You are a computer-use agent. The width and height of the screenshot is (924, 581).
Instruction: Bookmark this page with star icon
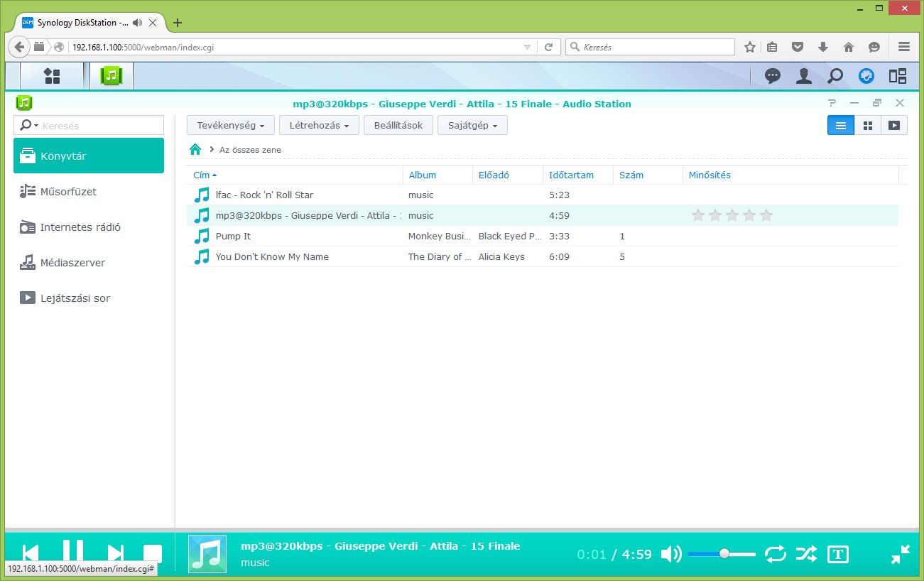749,47
